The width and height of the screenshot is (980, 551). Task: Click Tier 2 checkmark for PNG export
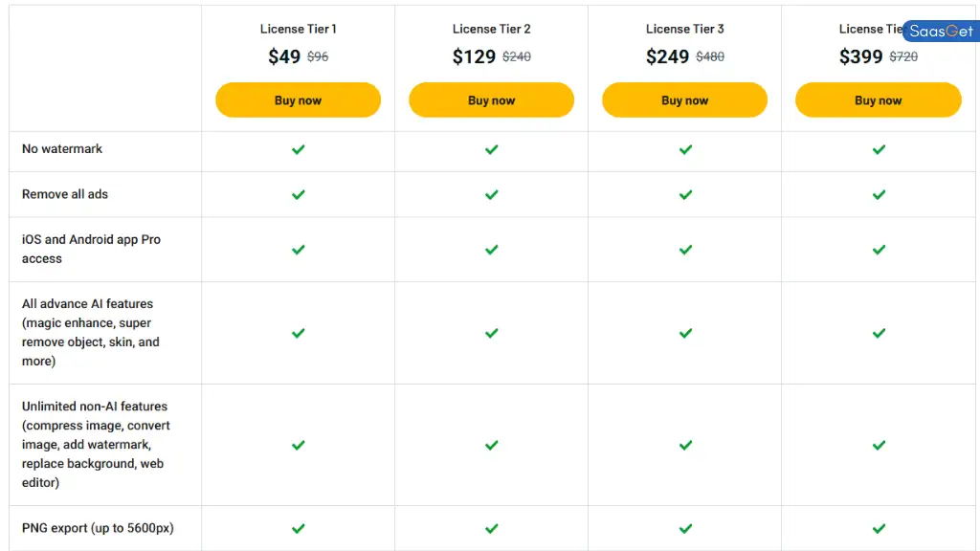tap(492, 528)
